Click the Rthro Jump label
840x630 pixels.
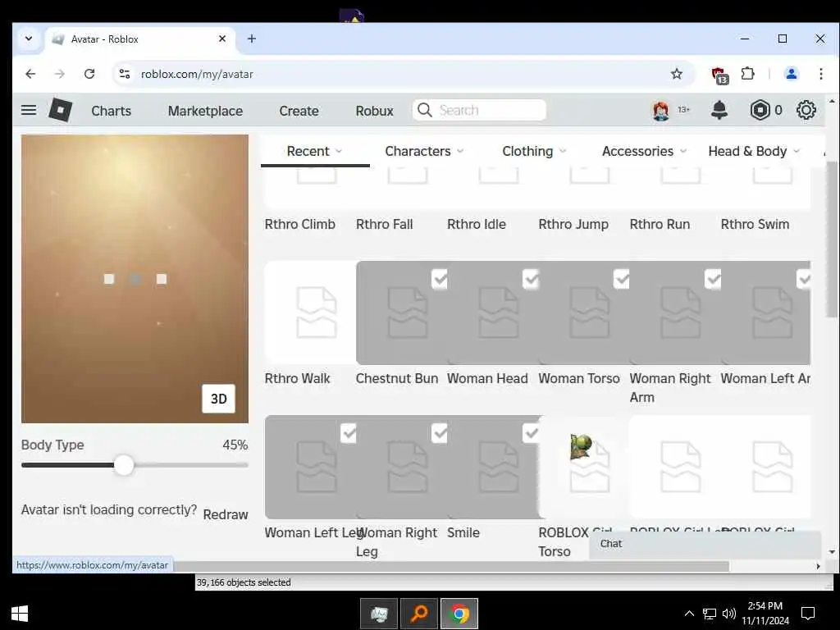point(573,225)
